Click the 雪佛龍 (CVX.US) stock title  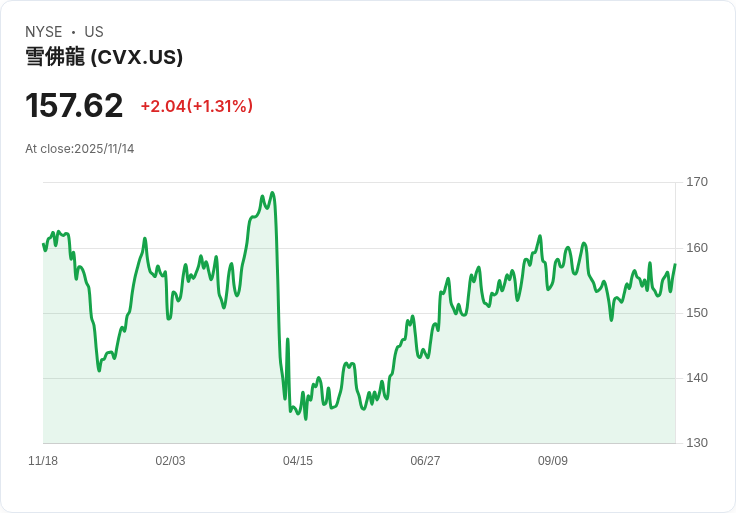104,58
